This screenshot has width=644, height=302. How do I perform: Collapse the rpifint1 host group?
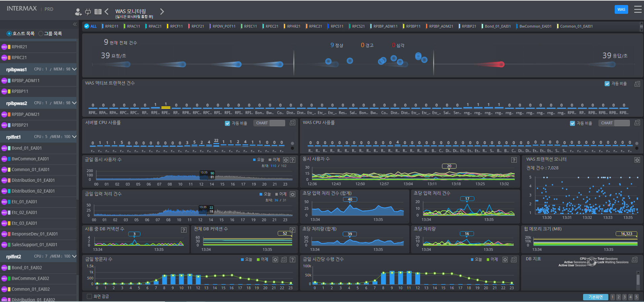coord(74,137)
